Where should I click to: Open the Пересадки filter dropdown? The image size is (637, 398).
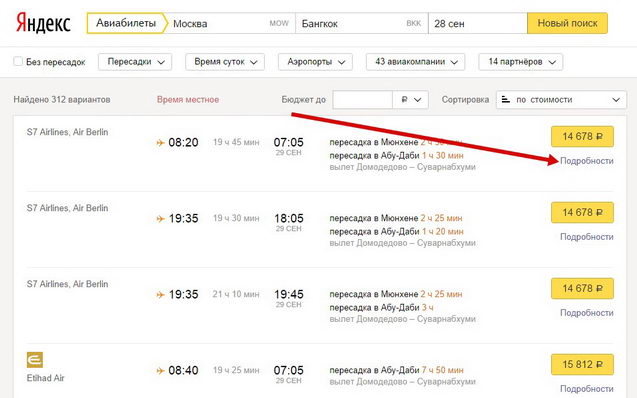[135, 62]
